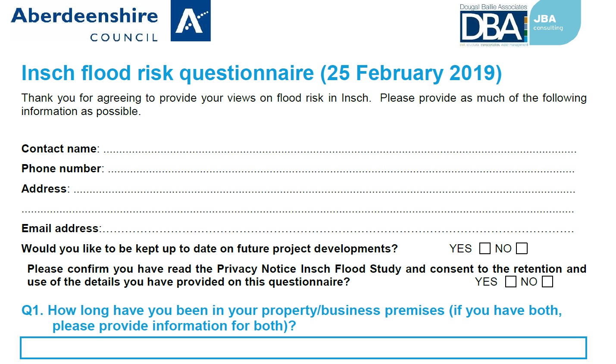Click the first Address line field
This screenshot has height=364, width=616.
(325, 191)
